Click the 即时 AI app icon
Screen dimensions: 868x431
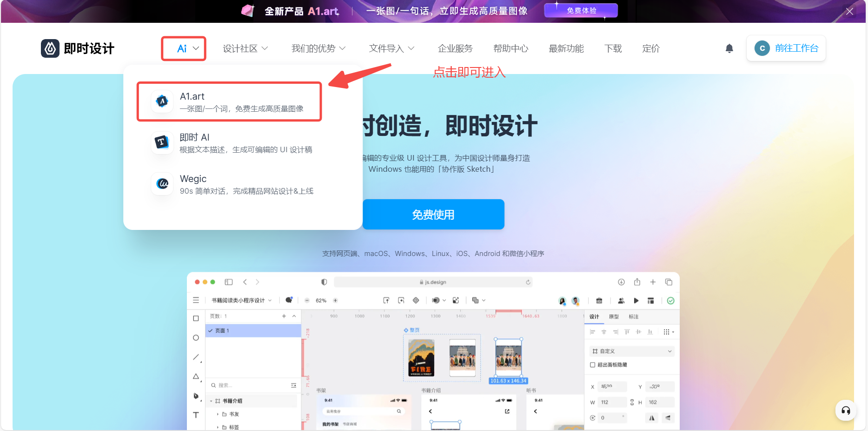point(162,142)
